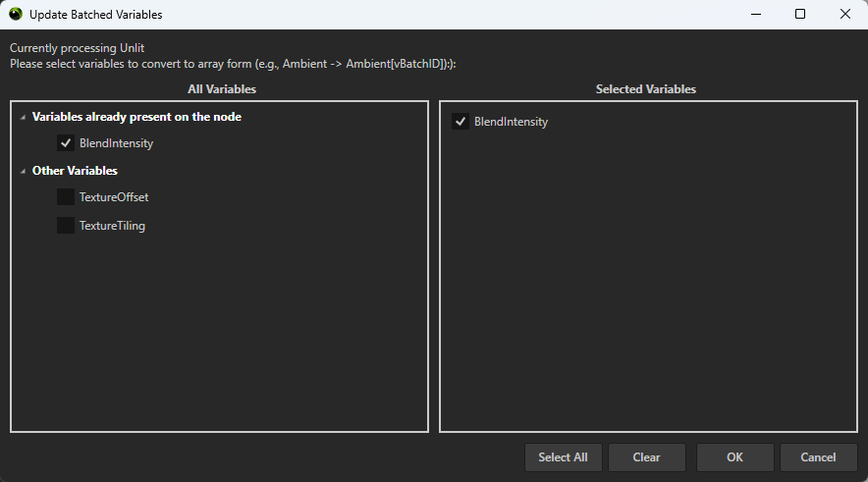Click the 'Currently processing Unlit' text
This screenshot has height=482, width=868.
[77, 48]
